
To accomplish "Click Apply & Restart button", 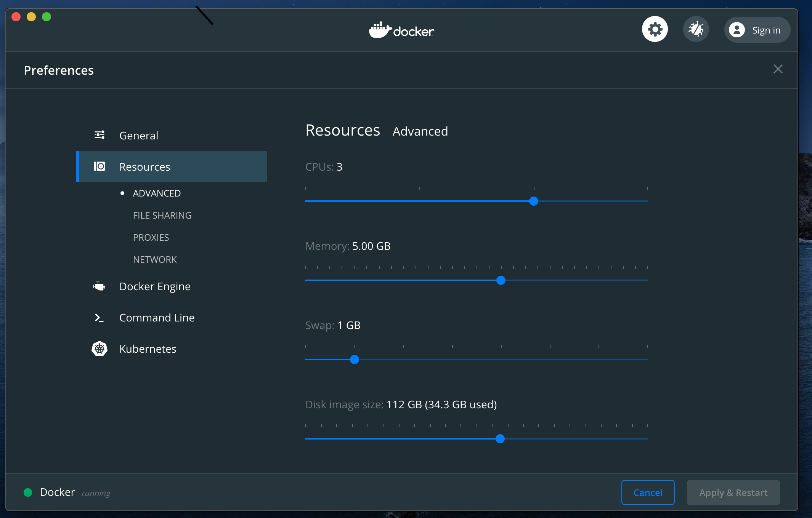I will [733, 492].
